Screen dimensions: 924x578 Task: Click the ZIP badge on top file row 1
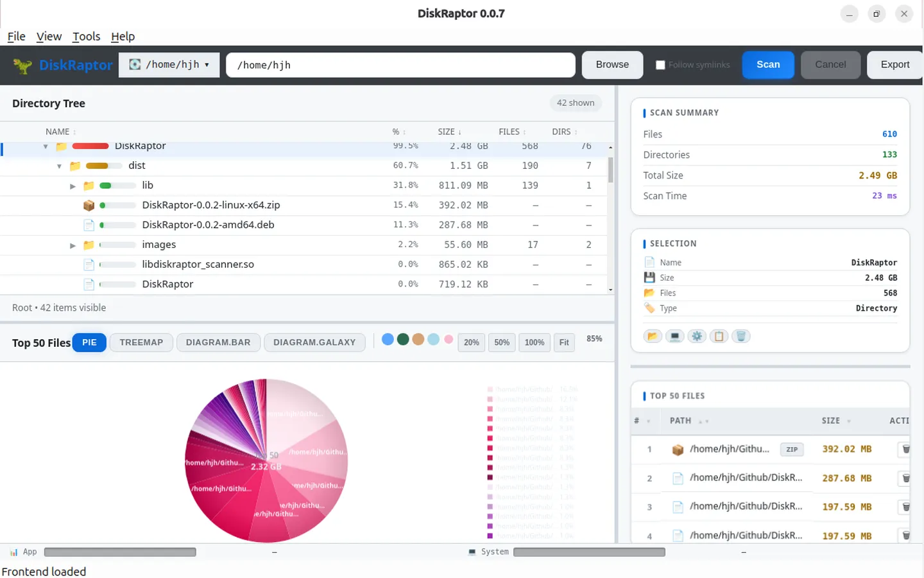pos(792,450)
